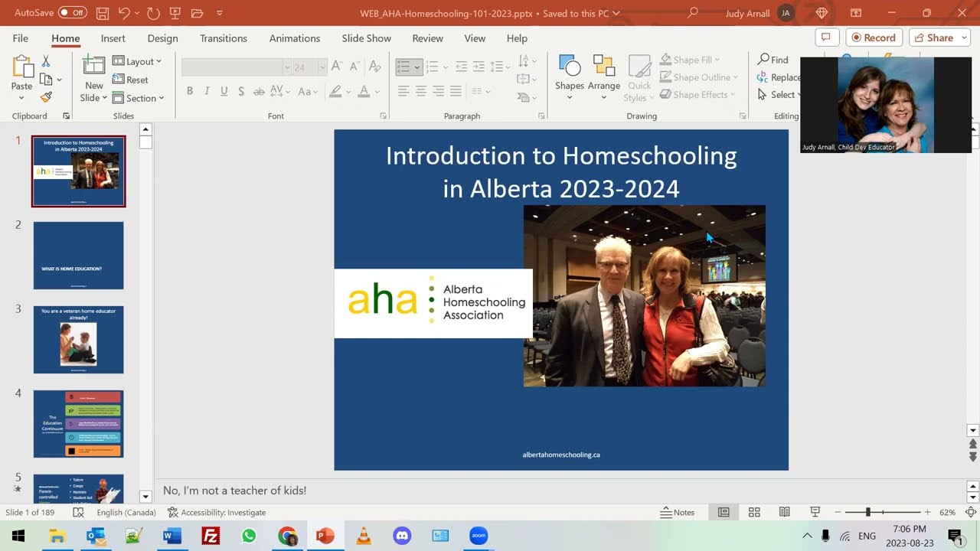Open Customize Quick Access Toolbar dropdown

(220, 13)
